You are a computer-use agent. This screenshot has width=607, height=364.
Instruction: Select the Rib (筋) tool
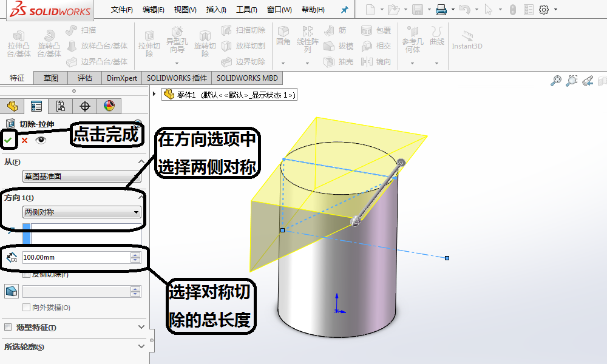tap(335, 30)
